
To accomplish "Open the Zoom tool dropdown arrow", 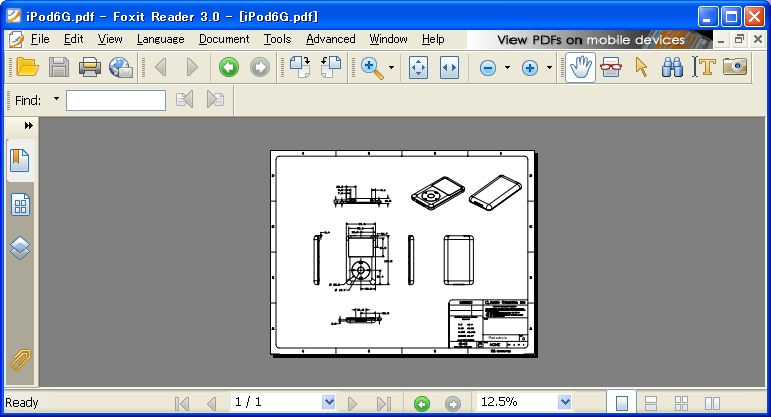I will (x=391, y=67).
